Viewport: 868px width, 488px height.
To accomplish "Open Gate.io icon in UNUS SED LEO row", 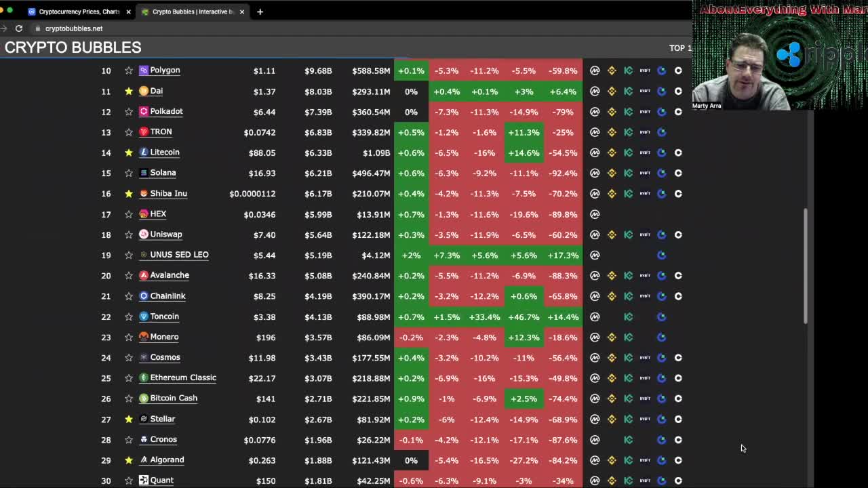I will click(662, 256).
